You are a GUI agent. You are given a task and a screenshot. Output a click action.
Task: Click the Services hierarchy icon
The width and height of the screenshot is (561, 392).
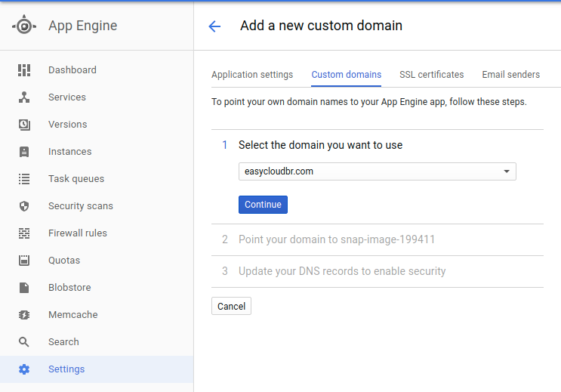pyautogui.click(x=24, y=97)
